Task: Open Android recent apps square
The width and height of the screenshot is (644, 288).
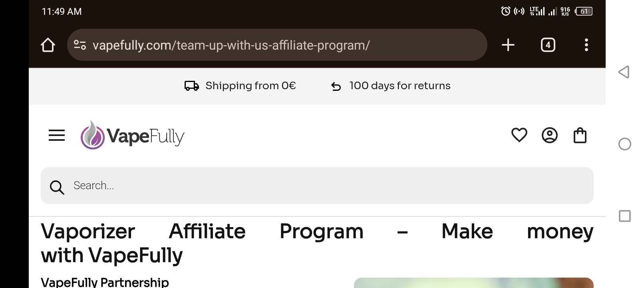Action: (x=624, y=216)
